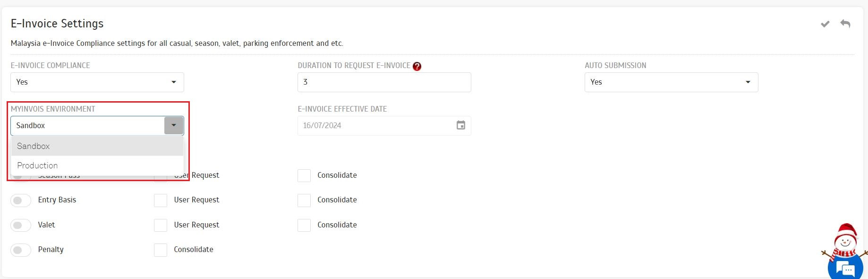This screenshot has width=868, height=279.
Task: Open the calendar picker icon
Action: point(461,125)
